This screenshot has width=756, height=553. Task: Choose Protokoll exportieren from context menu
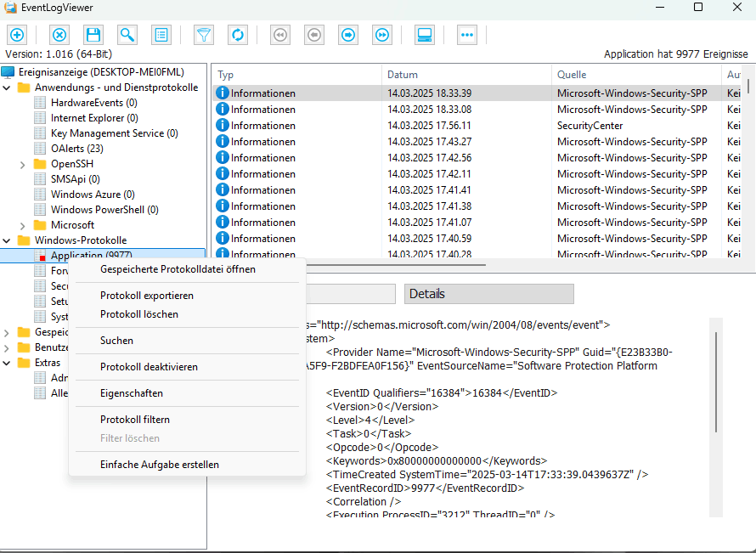coord(147,296)
